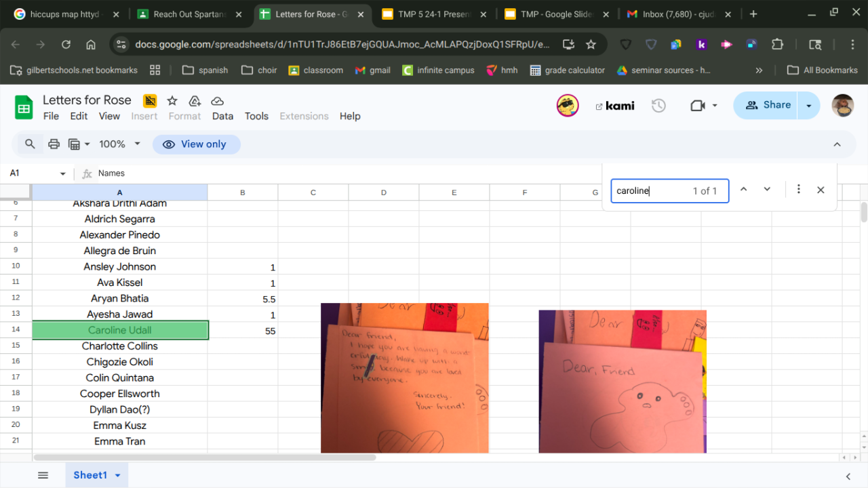Open the grade calculator bookmark

[567, 70]
